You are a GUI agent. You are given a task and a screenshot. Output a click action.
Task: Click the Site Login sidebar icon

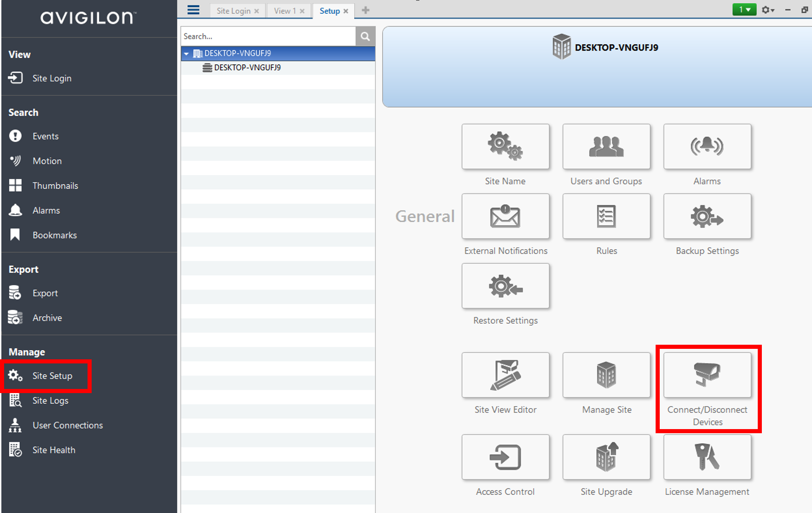15,78
